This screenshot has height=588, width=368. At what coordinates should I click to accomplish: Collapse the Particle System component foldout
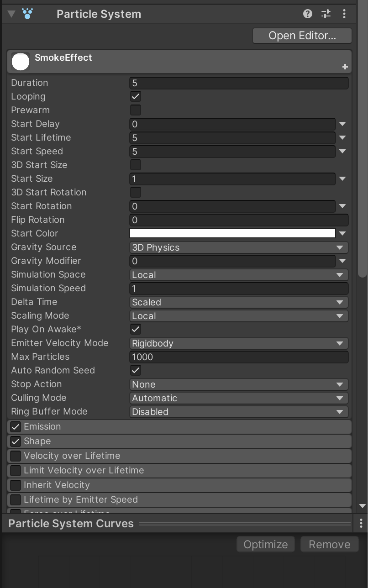11,14
